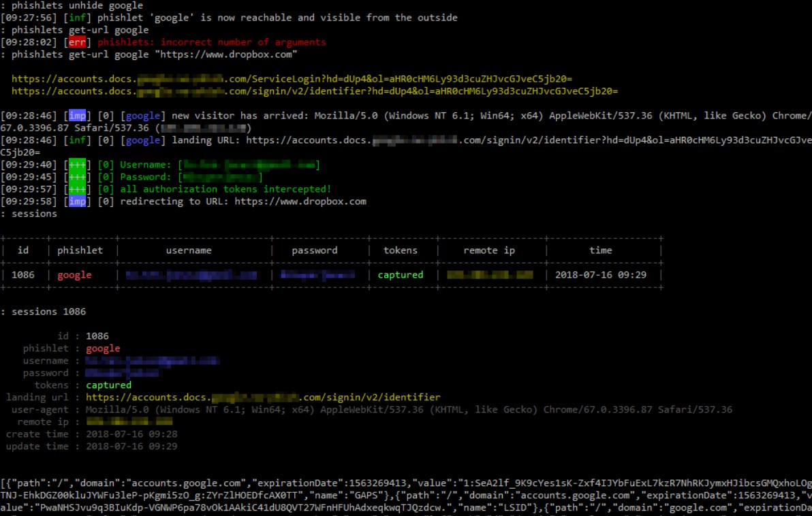Click the 'inf' tag on the landing URL line
Image resolution: width=812 pixels, height=516 pixels.
[77, 140]
